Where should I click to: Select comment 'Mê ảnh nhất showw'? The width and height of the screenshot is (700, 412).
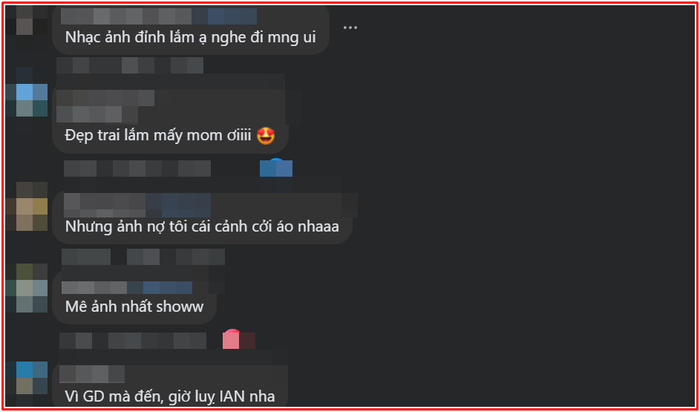[x=134, y=307]
